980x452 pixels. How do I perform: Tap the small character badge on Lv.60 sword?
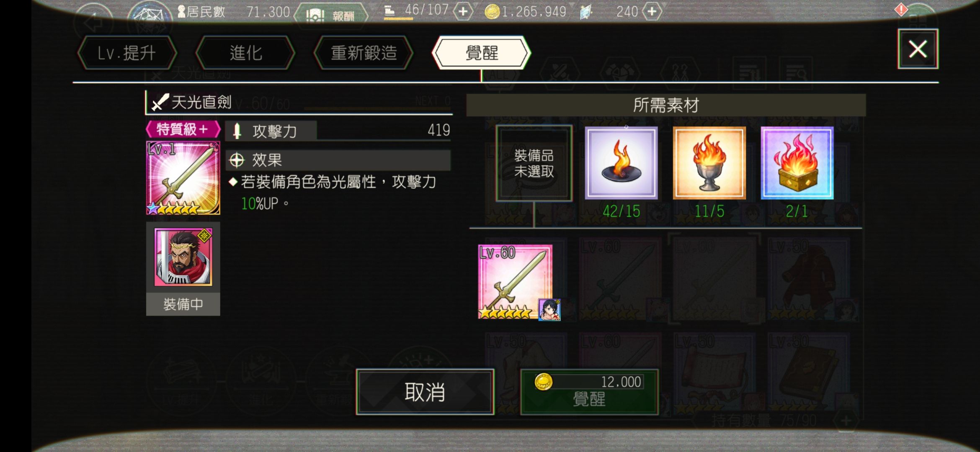coord(549,310)
